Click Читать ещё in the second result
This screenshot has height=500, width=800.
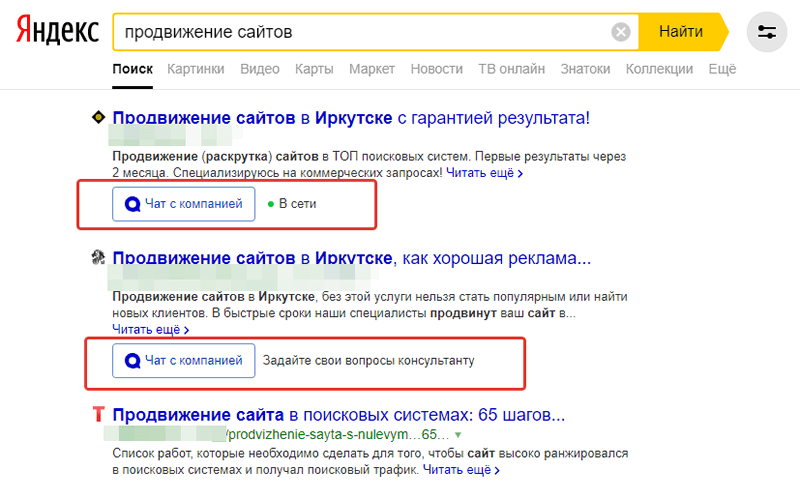pyautogui.click(x=151, y=330)
